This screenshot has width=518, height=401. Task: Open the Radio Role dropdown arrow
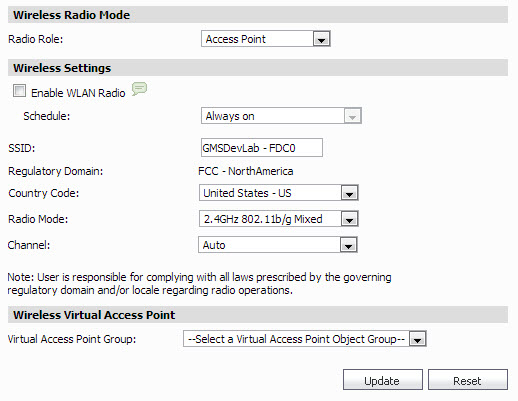pyautogui.click(x=321, y=39)
